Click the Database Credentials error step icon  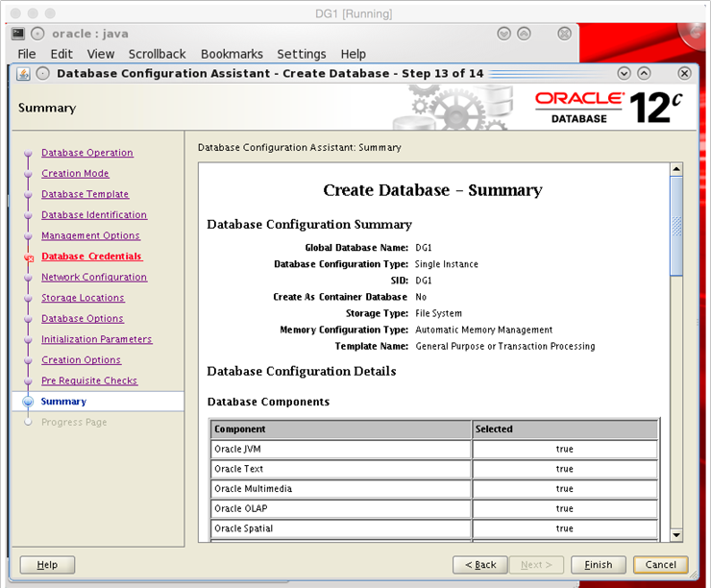(x=28, y=257)
